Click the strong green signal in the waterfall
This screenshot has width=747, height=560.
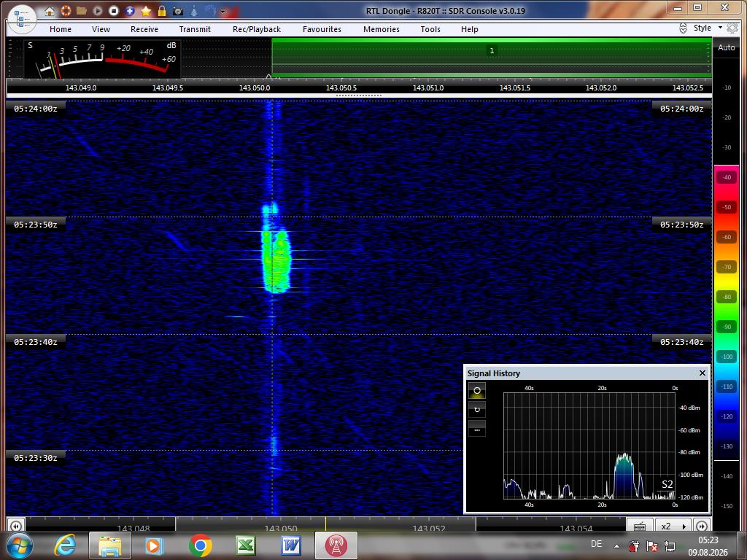[x=276, y=261]
